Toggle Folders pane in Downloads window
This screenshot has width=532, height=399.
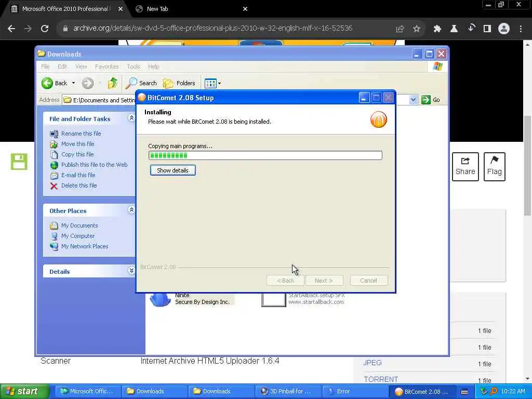[179, 83]
